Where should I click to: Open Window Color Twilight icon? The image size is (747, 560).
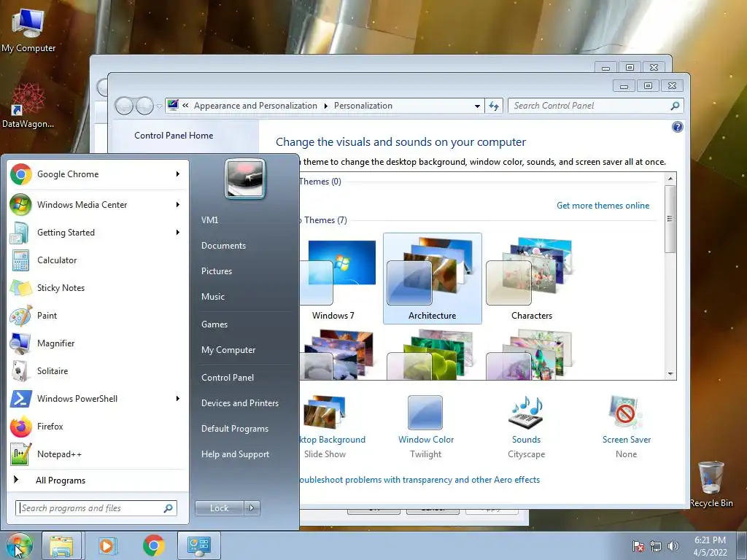coord(425,413)
